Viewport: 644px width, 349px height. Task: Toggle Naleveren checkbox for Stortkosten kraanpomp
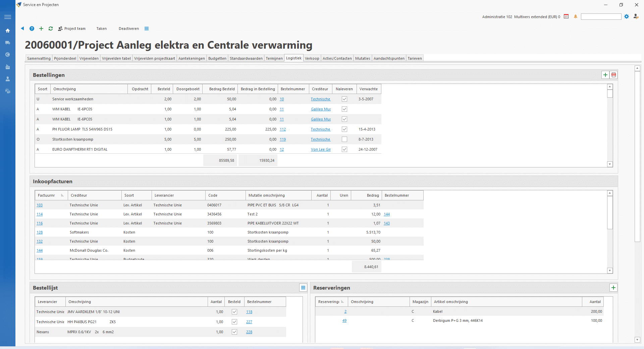[344, 139]
